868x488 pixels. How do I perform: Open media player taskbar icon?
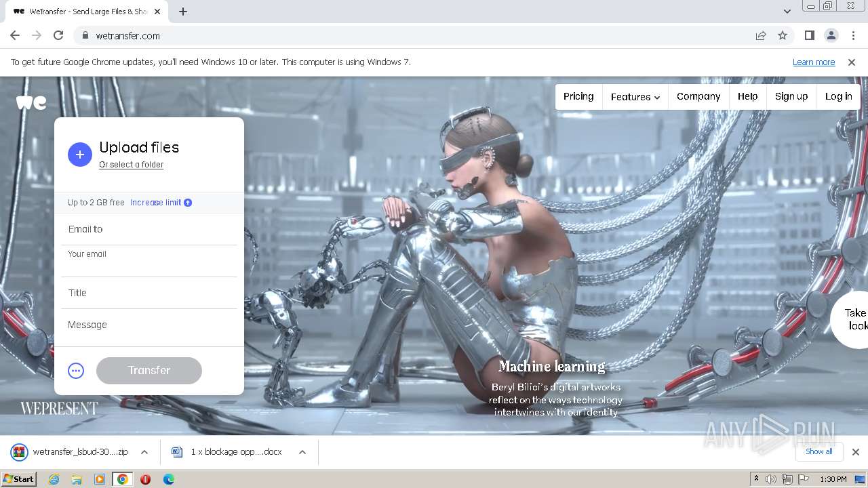point(100,479)
